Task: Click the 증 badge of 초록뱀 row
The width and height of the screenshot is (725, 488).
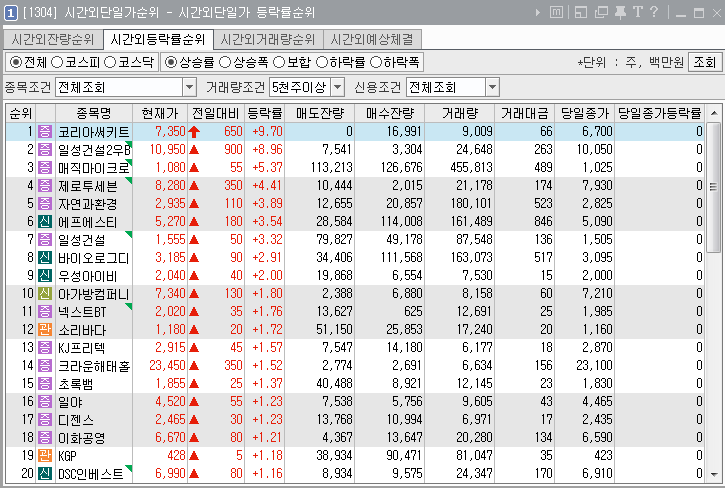Action: point(45,383)
